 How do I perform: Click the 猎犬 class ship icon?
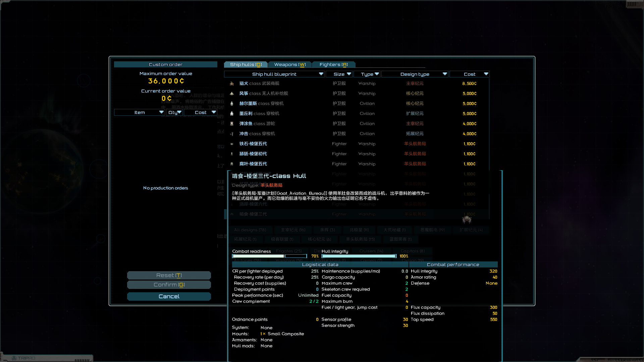click(x=232, y=83)
